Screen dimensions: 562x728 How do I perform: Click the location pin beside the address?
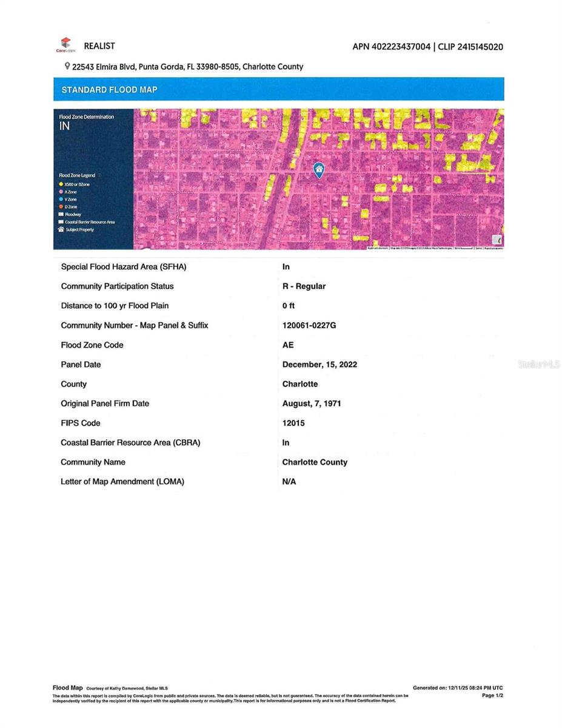pyautogui.click(x=67, y=66)
